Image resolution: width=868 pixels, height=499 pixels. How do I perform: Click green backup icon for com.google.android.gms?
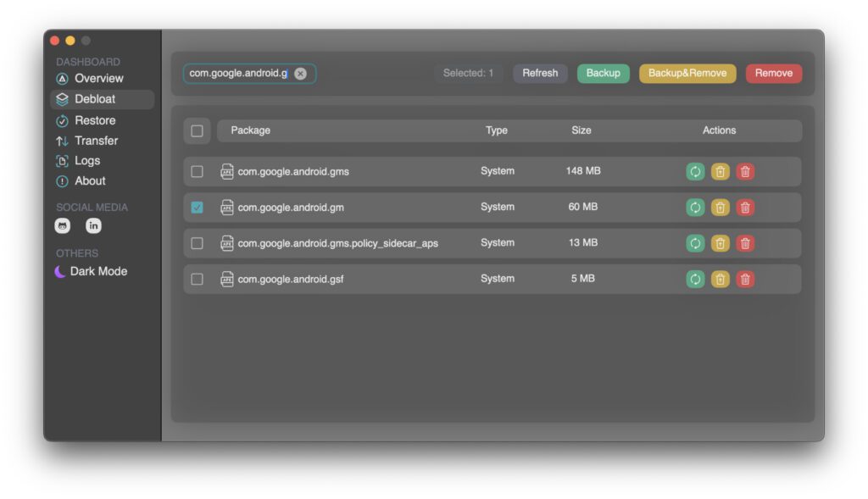tap(695, 172)
